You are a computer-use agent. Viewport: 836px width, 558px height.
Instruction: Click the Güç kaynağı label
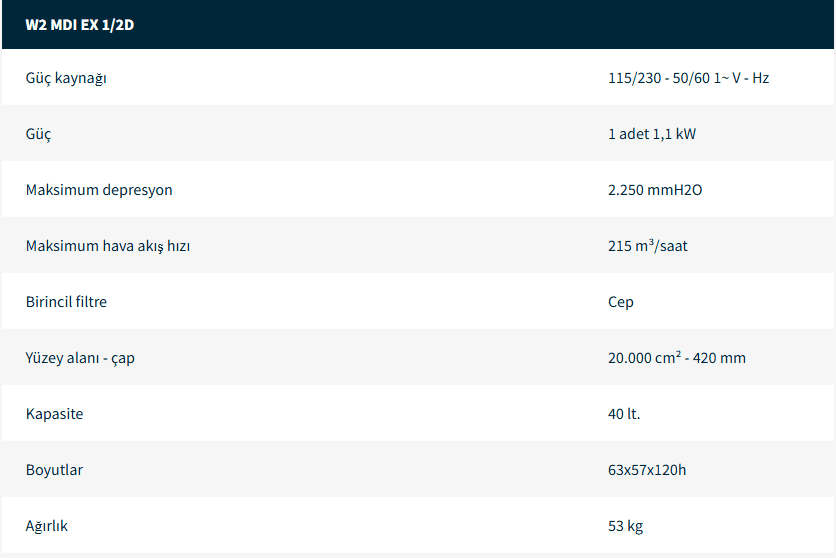66,78
